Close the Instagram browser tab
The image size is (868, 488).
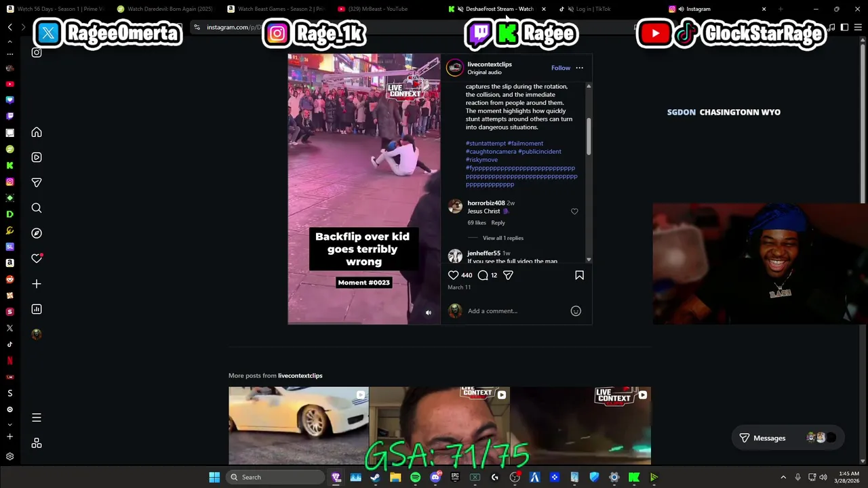coord(764,9)
